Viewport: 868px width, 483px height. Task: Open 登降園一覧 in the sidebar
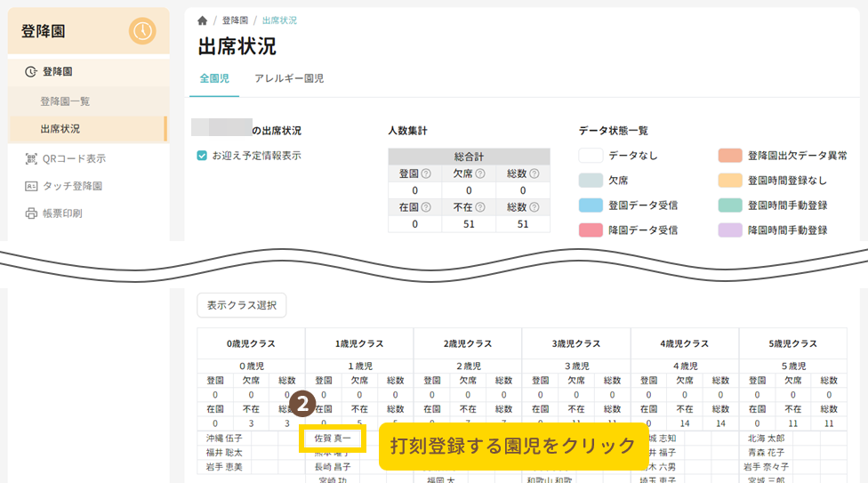point(65,101)
